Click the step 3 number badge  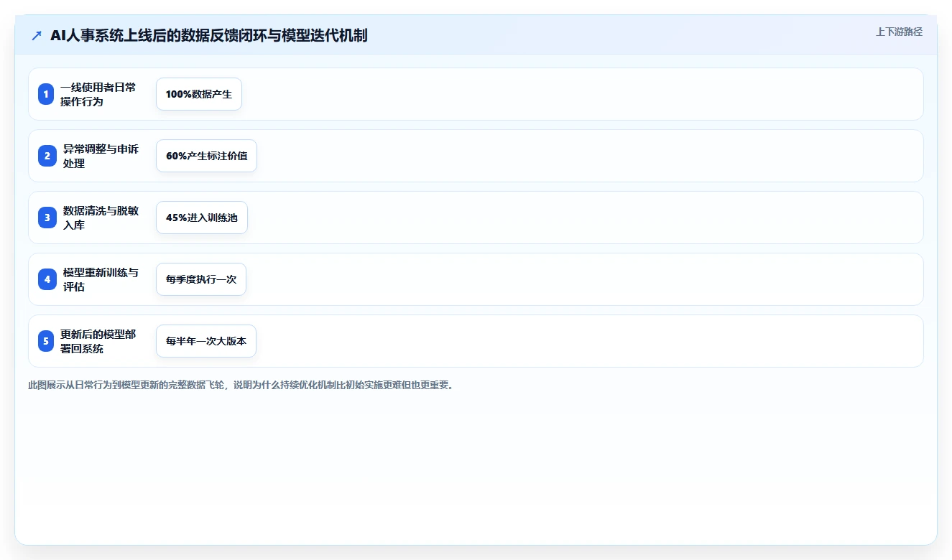46,218
